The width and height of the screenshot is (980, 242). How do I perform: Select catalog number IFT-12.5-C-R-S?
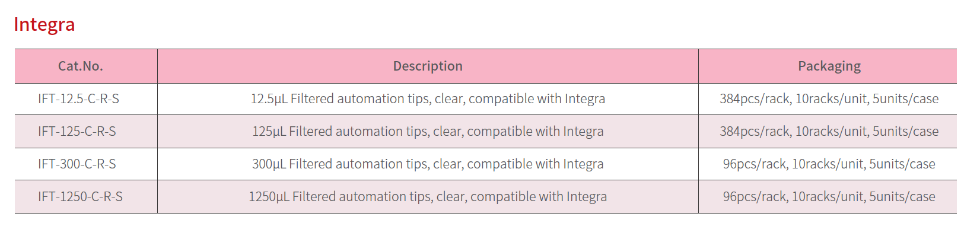click(x=78, y=99)
